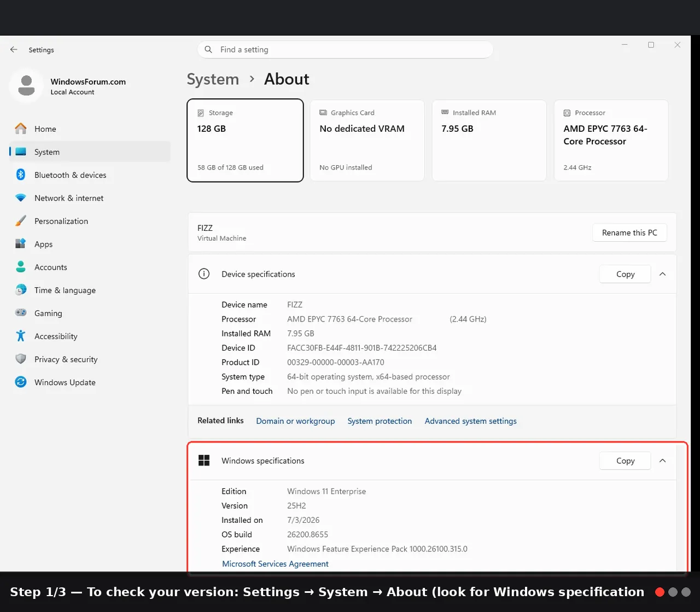Click the Experience pack version text
The image size is (700, 612).
click(377, 549)
